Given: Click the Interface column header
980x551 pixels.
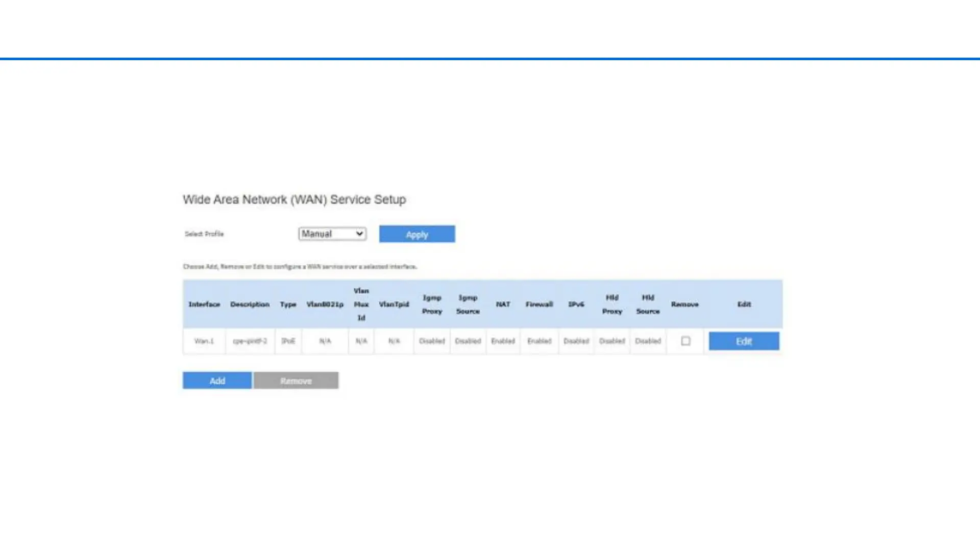Looking at the screenshot, I should [x=204, y=304].
